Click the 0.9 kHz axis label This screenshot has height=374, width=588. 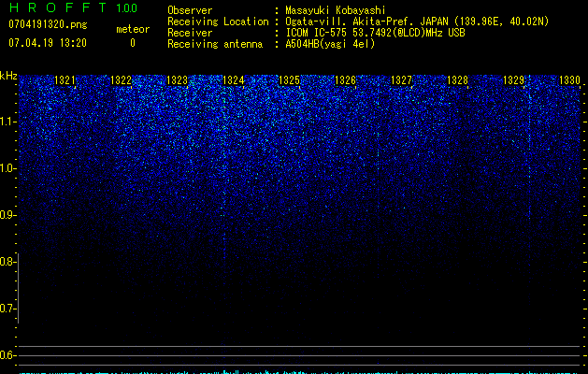(x=7, y=215)
